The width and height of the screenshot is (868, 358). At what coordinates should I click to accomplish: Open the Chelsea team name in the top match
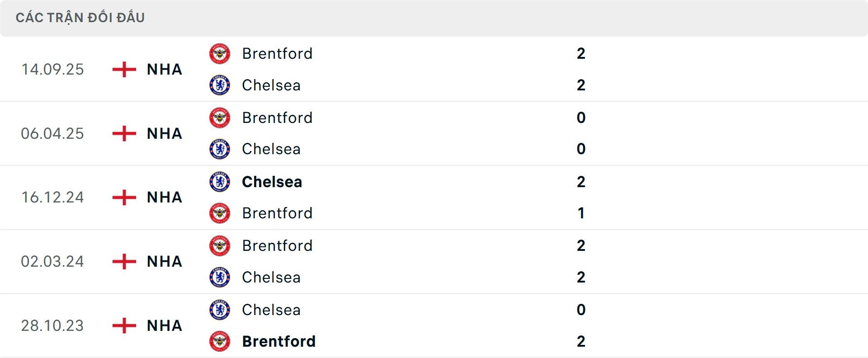pos(271,85)
